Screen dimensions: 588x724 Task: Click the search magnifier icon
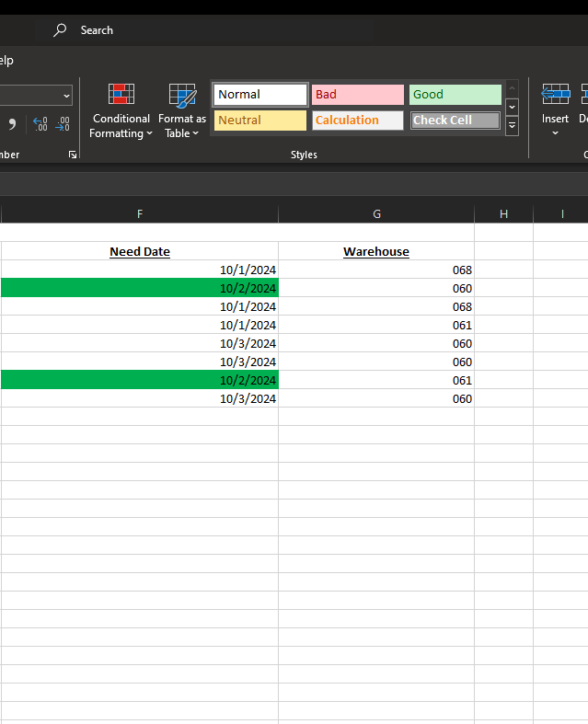60,30
